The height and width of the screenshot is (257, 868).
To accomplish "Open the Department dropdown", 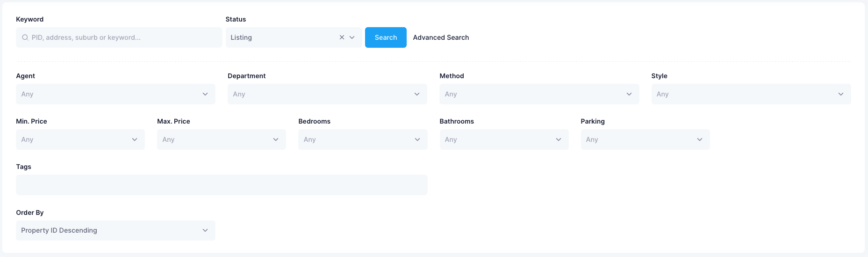I will [327, 94].
